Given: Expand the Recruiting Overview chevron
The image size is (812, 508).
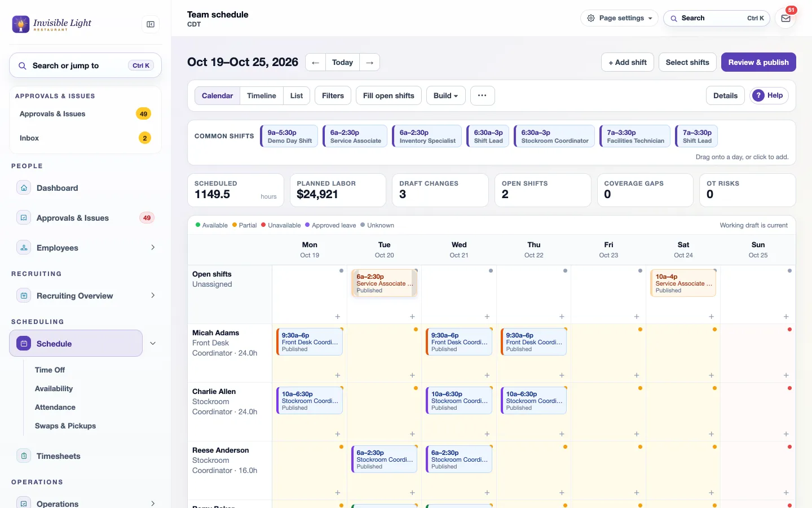Looking at the screenshot, I should pyautogui.click(x=153, y=295).
